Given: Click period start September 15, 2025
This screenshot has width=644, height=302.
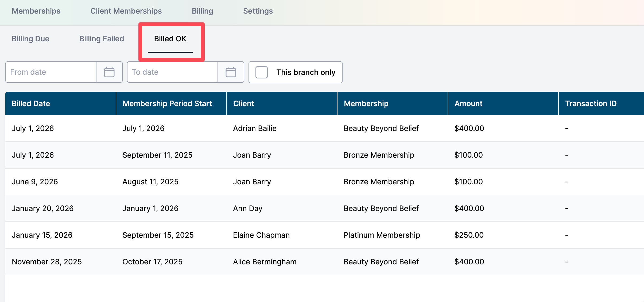Looking at the screenshot, I should click(158, 235).
